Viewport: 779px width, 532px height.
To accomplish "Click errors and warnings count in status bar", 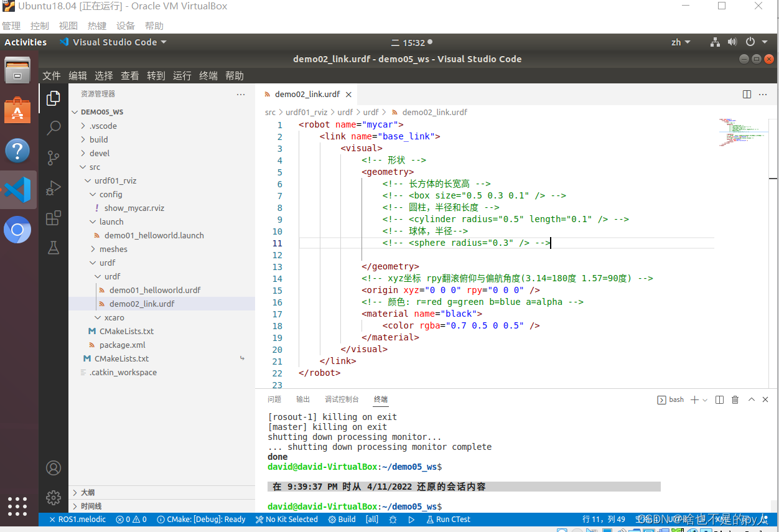I will point(131,520).
